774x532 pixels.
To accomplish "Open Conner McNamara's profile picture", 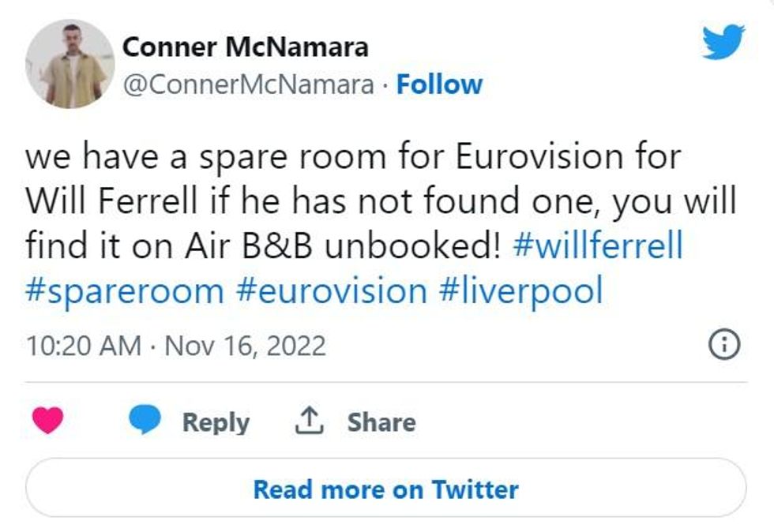I will (x=70, y=63).
